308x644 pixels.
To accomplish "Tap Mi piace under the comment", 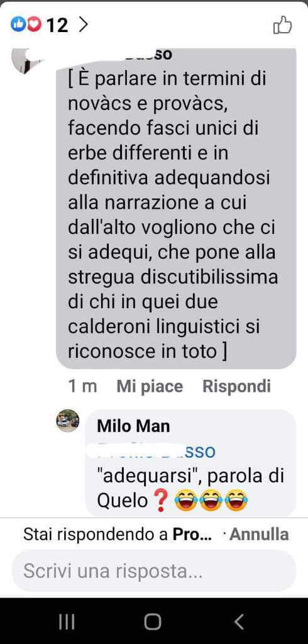I will point(150,387).
